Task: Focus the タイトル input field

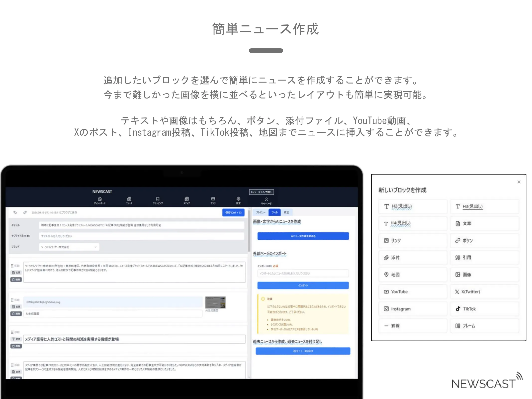Action: tap(142, 225)
